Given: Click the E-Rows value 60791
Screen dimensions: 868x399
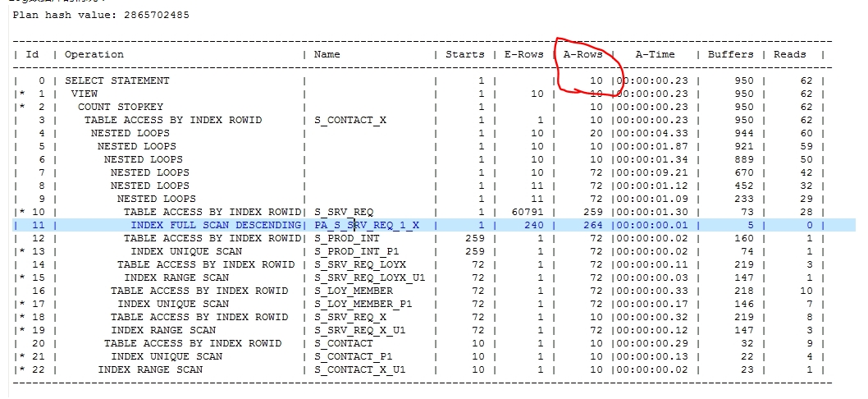Looking at the screenshot, I should (527, 213).
